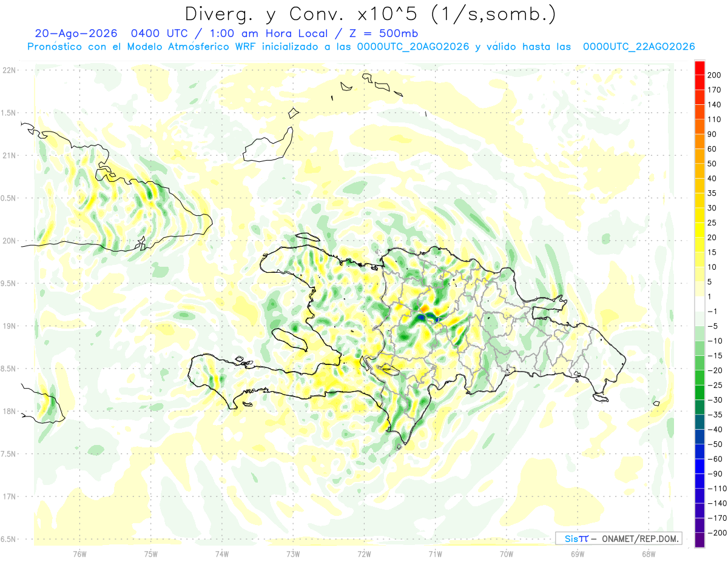Click the colorbar label "-50"
The width and height of the screenshot is (728, 562).
pyautogui.click(x=715, y=444)
